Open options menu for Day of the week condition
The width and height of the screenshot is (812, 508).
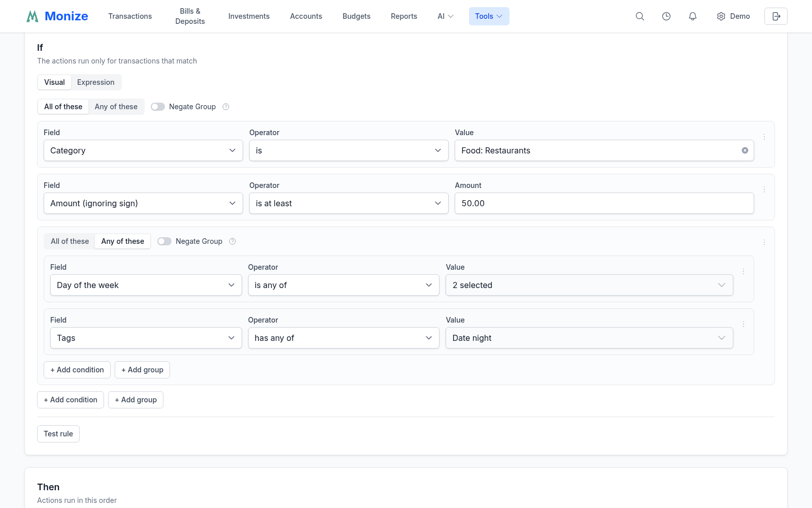click(743, 271)
